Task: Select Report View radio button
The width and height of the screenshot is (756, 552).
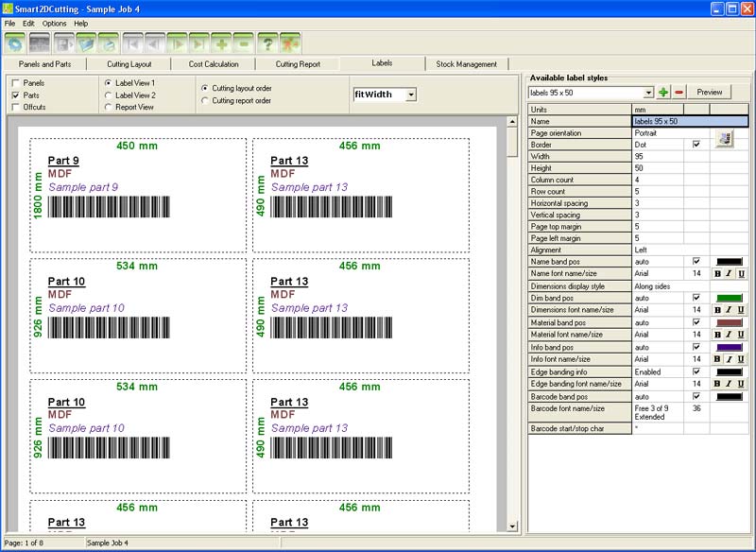Action: point(108,107)
